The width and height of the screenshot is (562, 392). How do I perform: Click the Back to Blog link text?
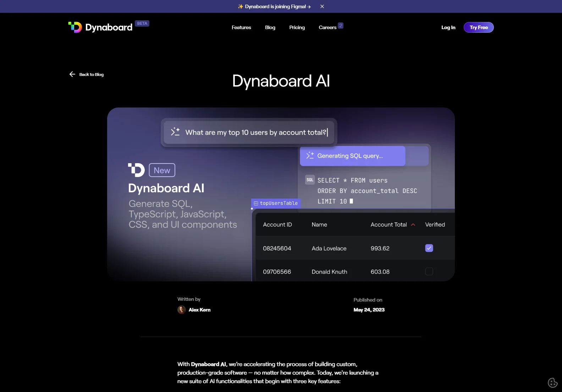(92, 74)
